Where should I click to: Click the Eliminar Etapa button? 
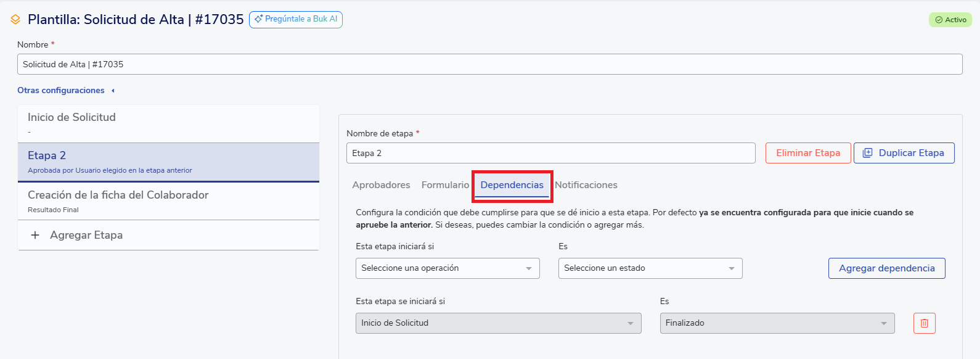807,153
